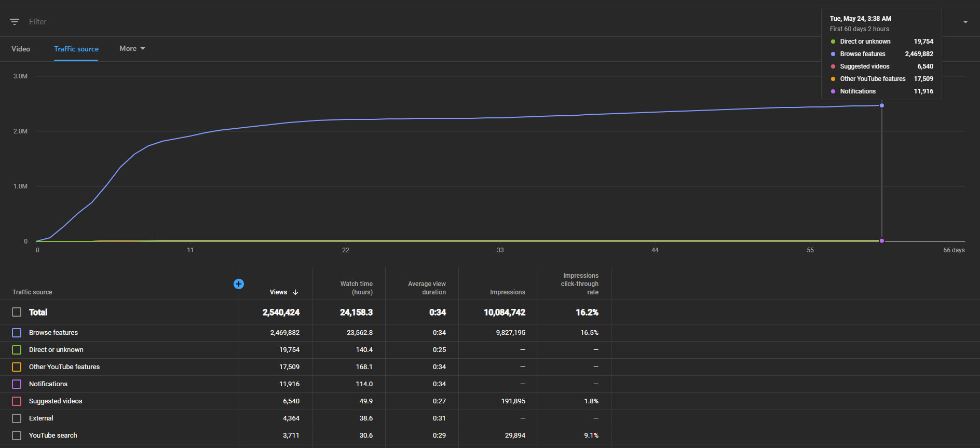Enable the YouTube search checkbox

coord(17,436)
